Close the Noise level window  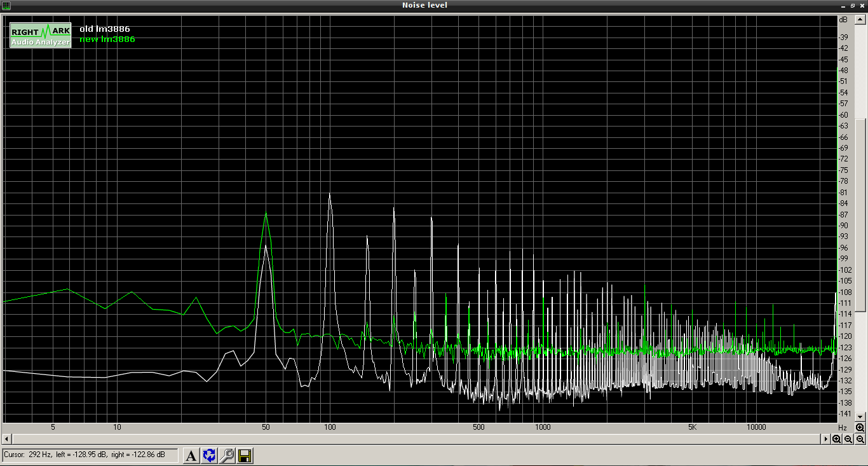pyautogui.click(x=862, y=5)
